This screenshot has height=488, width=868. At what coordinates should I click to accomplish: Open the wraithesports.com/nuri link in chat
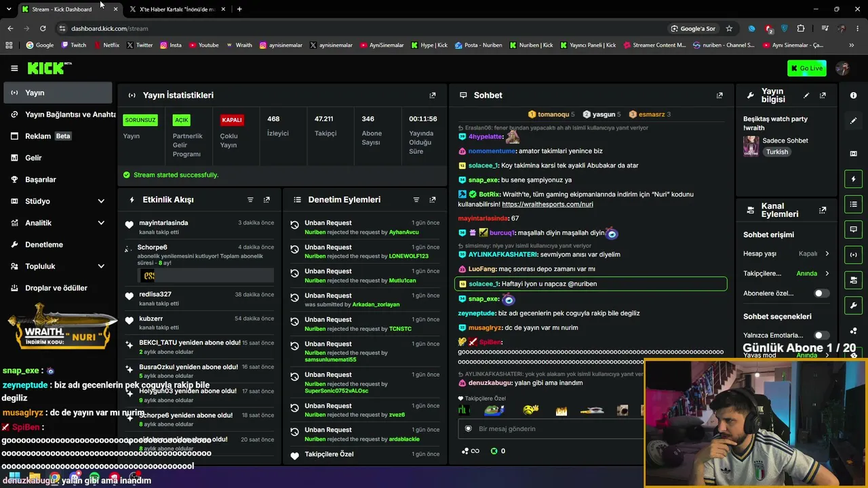547,204
